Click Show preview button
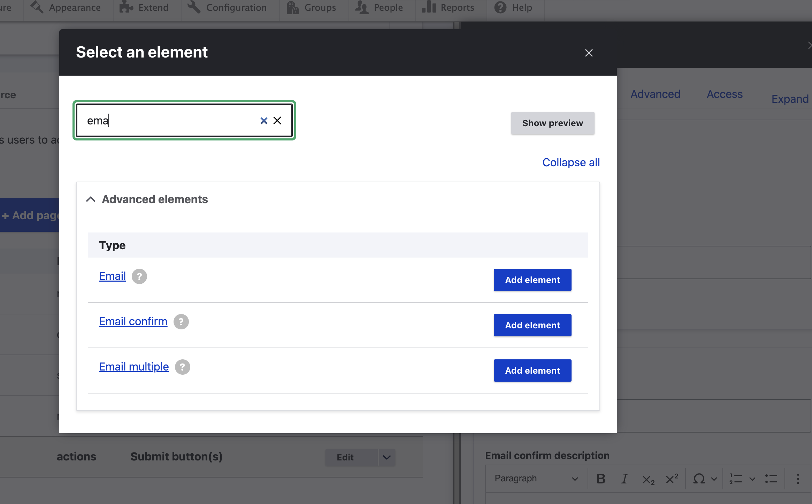The height and width of the screenshot is (504, 812). pos(552,123)
